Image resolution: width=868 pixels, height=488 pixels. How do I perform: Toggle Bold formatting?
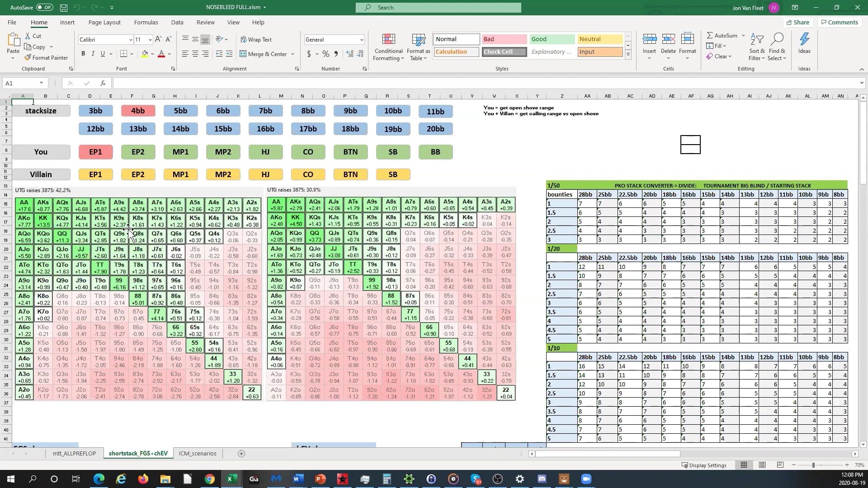tap(83, 53)
